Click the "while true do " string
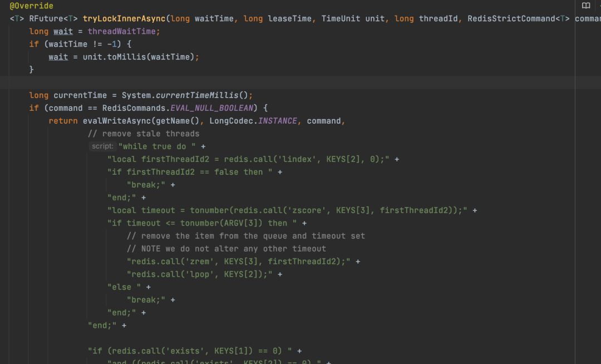This screenshot has width=601, height=364. point(157,146)
